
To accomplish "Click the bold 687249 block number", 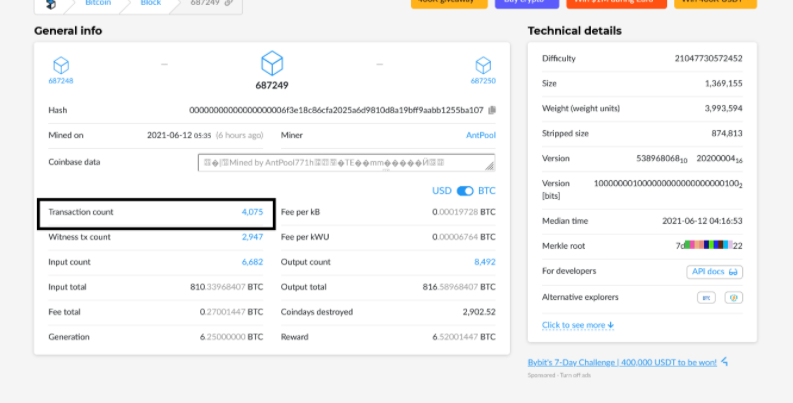I will [272, 85].
